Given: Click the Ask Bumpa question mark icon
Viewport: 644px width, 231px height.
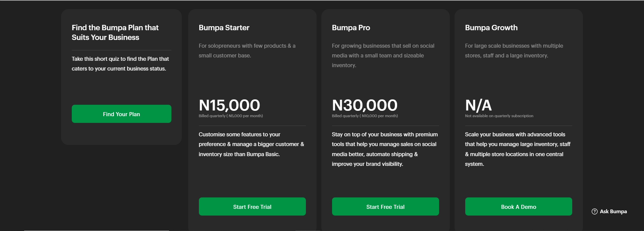Looking at the screenshot, I should click(x=595, y=212).
